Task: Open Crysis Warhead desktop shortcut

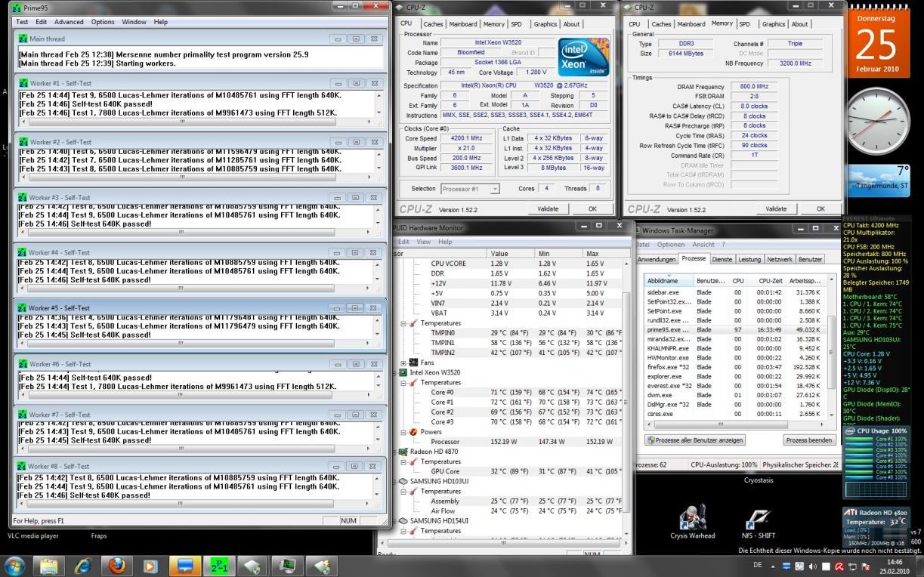Action: [692, 521]
